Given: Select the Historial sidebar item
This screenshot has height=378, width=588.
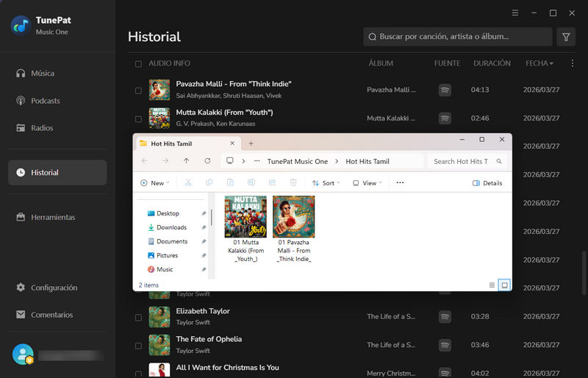Looking at the screenshot, I should (x=57, y=172).
